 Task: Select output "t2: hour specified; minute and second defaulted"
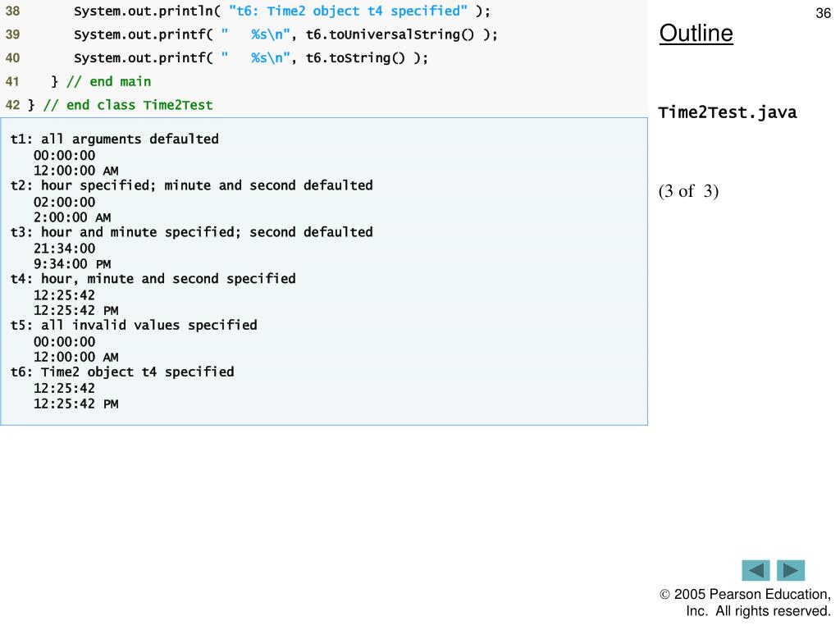192,186
